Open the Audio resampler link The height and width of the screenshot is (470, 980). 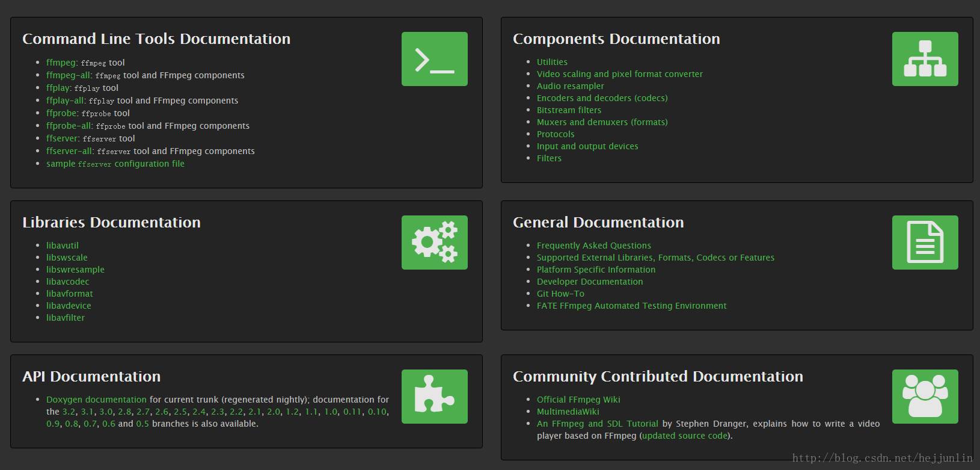571,86
